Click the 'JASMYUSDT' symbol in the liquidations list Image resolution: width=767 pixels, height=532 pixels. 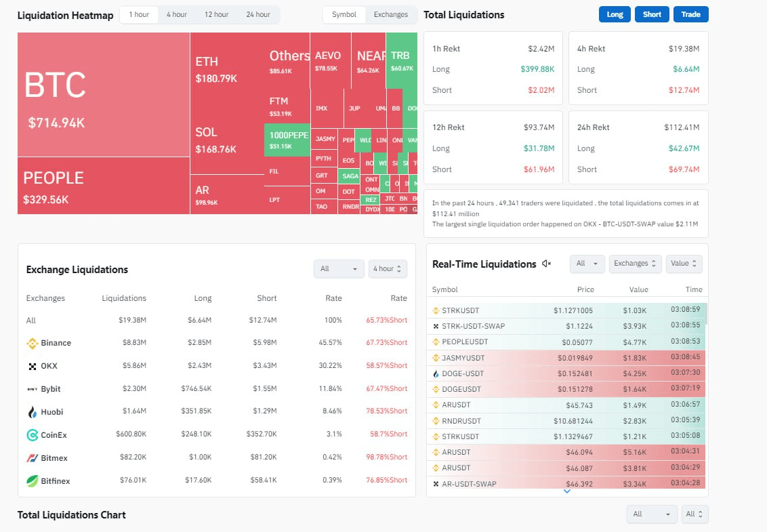(x=463, y=358)
